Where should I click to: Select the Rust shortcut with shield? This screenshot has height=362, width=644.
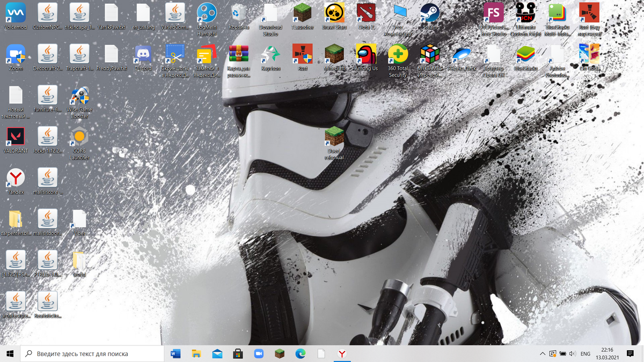[303, 57]
